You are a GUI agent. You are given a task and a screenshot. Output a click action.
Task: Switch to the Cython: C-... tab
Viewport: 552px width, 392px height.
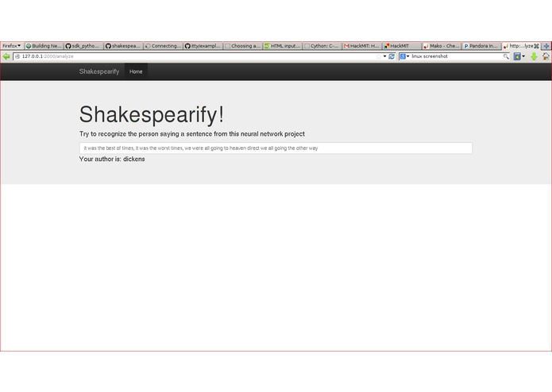322,46
